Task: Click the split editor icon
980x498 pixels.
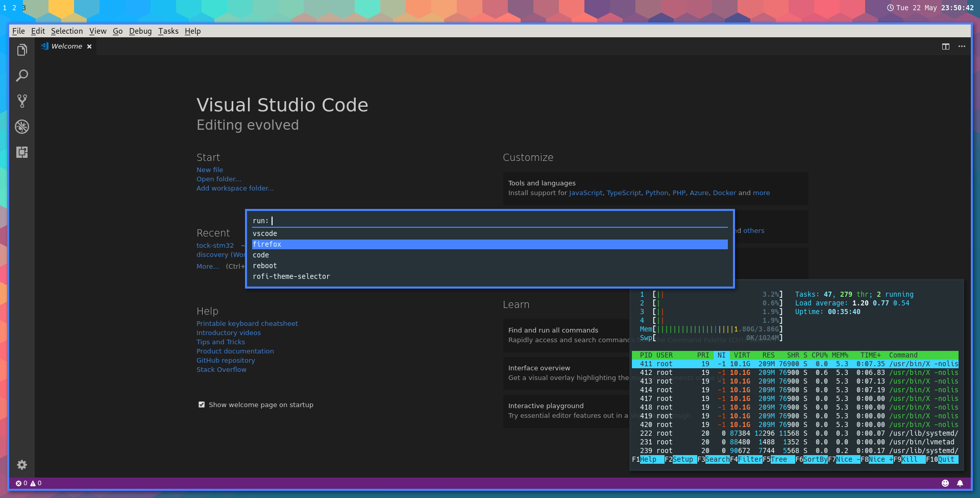Action: [946, 46]
